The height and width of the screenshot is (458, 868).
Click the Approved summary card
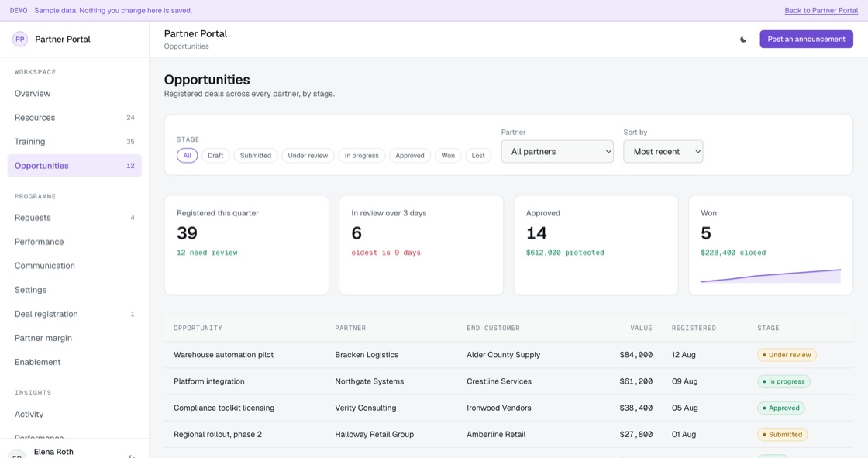596,245
